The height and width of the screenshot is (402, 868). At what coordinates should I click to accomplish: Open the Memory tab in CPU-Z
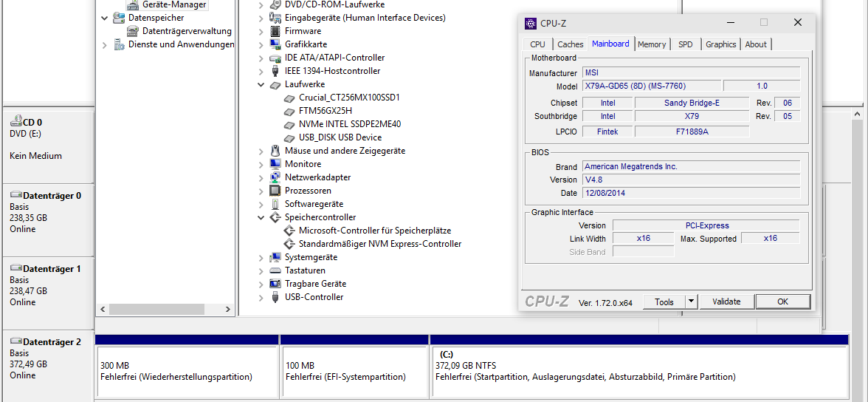coord(652,44)
